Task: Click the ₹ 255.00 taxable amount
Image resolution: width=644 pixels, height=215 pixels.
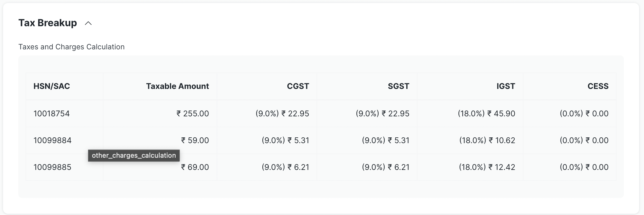Action: [x=193, y=114]
